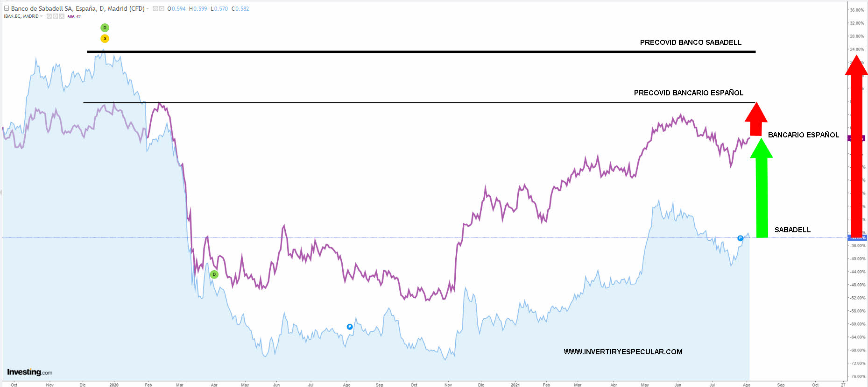Toggle IBAN.BC series visibility via its eye icon
868x387 pixels.
(49, 16)
